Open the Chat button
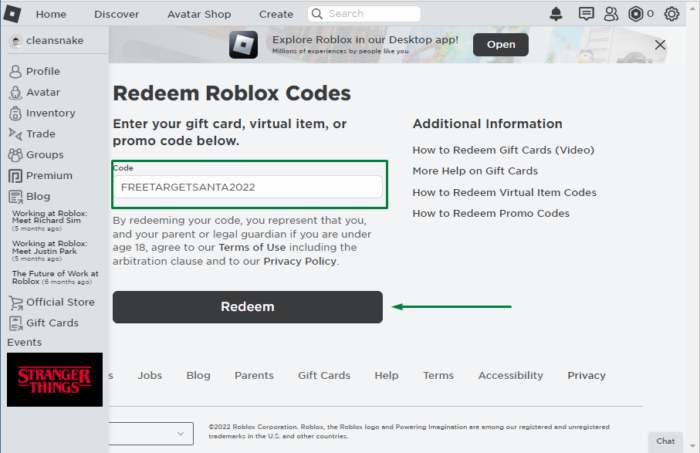Screen dimensions: 700x453 665,441
